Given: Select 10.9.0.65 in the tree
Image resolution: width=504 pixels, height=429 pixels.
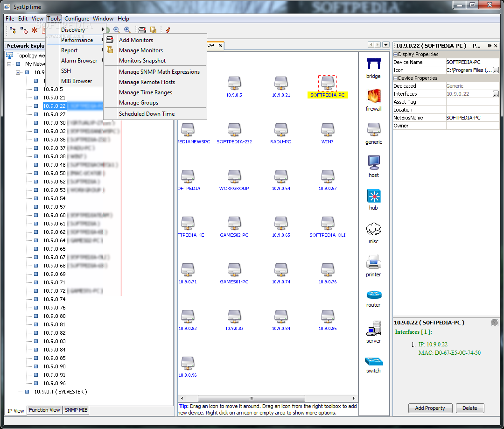Looking at the screenshot, I should [x=54, y=249].
